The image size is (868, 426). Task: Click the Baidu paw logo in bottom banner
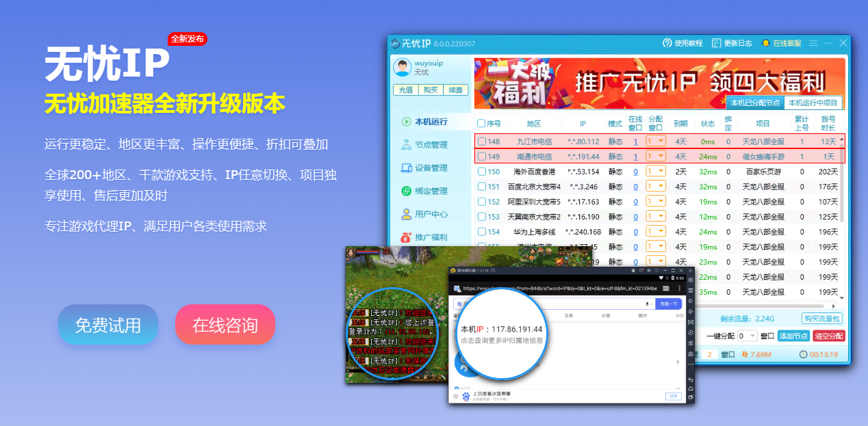466,396
